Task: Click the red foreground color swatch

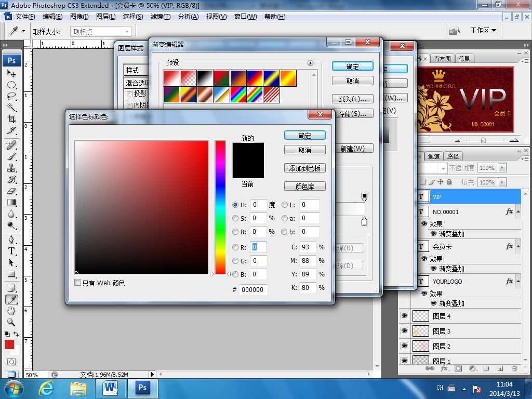Action: pyautogui.click(x=9, y=344)
